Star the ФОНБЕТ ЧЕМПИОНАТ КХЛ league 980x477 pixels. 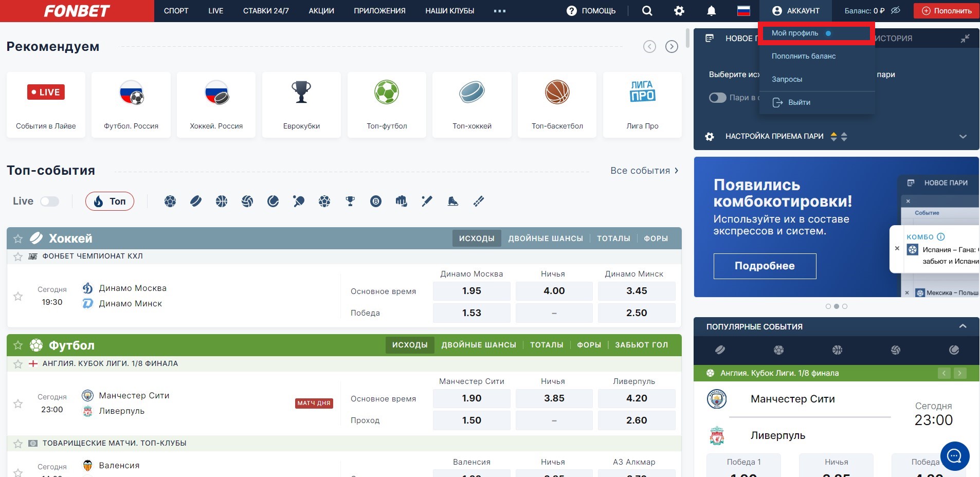(18, 256)
